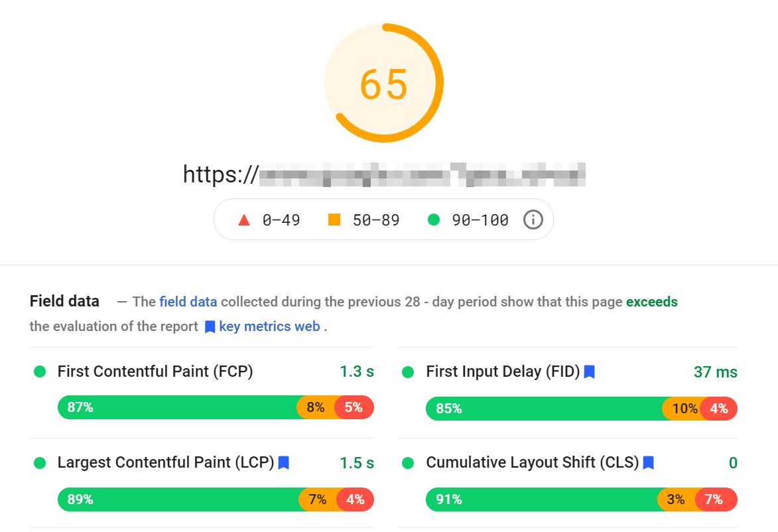
Task: Open the field data hyperlink
Action: tap(188, 301)
